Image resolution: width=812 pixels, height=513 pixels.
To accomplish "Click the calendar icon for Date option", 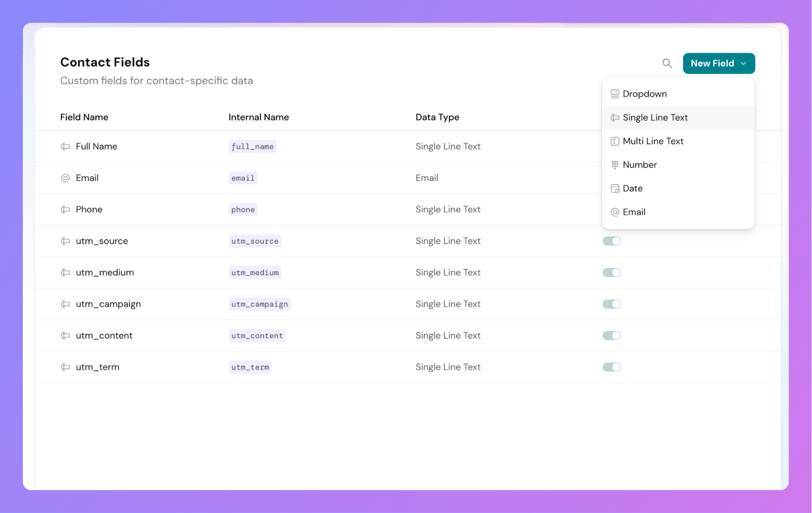I will (x=615, y=189).
